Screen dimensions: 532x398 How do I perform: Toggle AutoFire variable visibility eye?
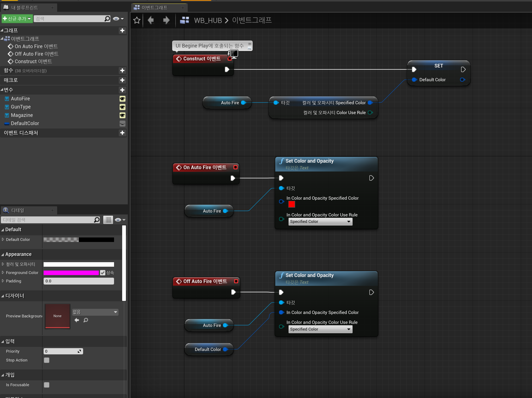[122, 99]
